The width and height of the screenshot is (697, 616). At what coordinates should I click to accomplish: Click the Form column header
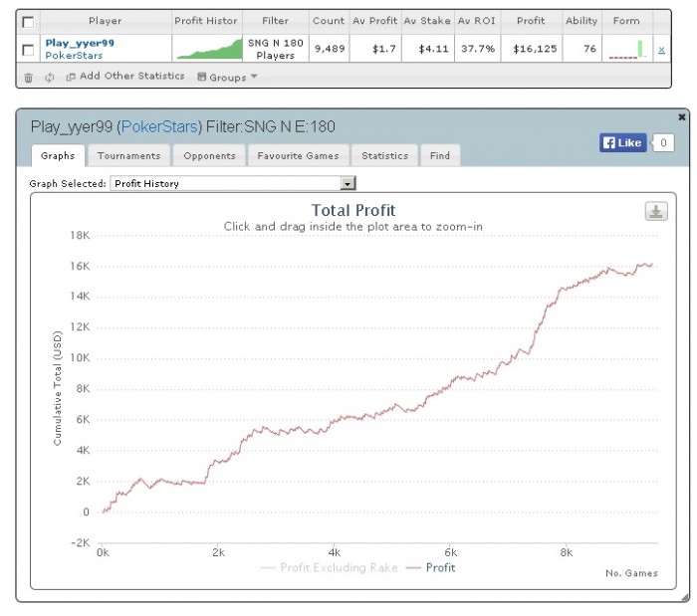click(626, 21)
